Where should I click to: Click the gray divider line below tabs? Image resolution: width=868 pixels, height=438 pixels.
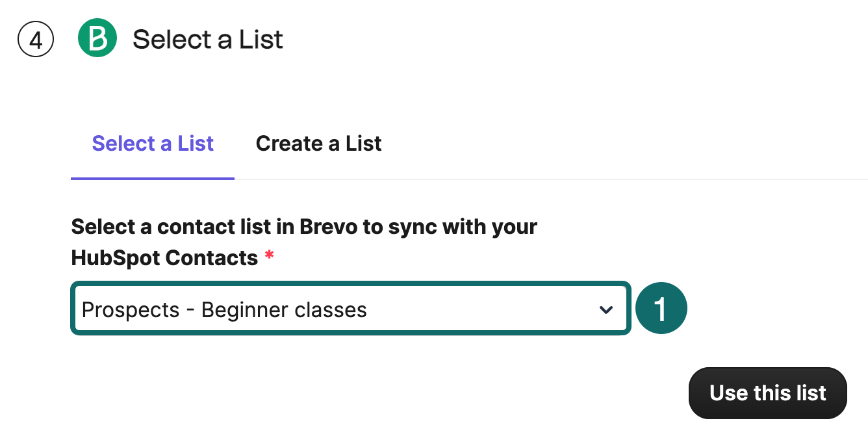551,179
